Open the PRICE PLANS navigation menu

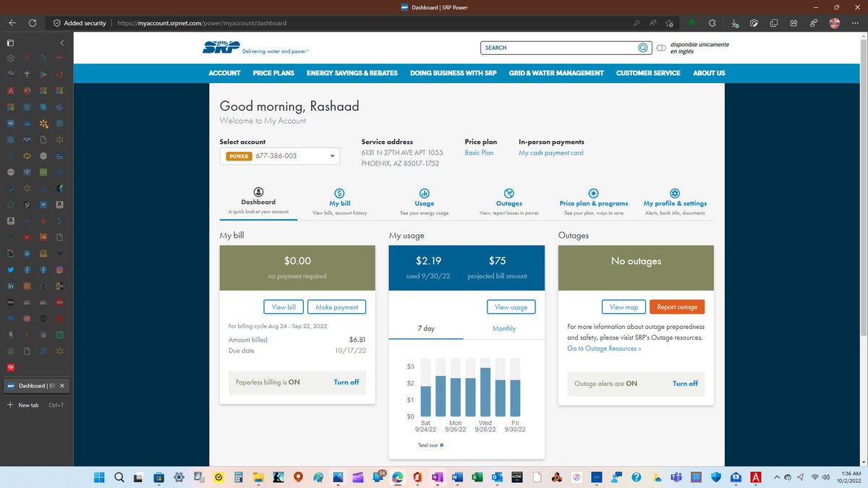[273, 73]
